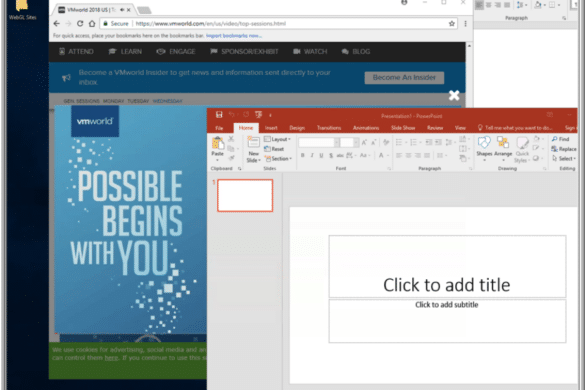Image resolution: width=585 pixels, height=390 pixels.
Task: Copy selection using the Copy icon
Action: [231, 149]
